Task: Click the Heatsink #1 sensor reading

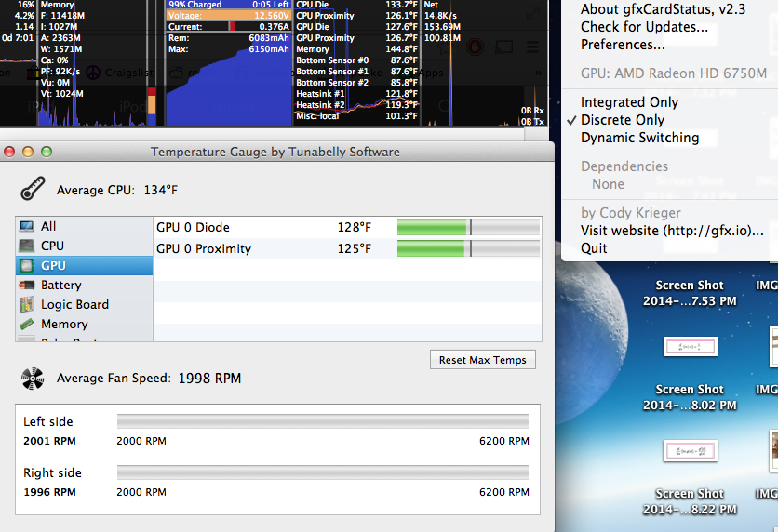Action: coord(356,94)
